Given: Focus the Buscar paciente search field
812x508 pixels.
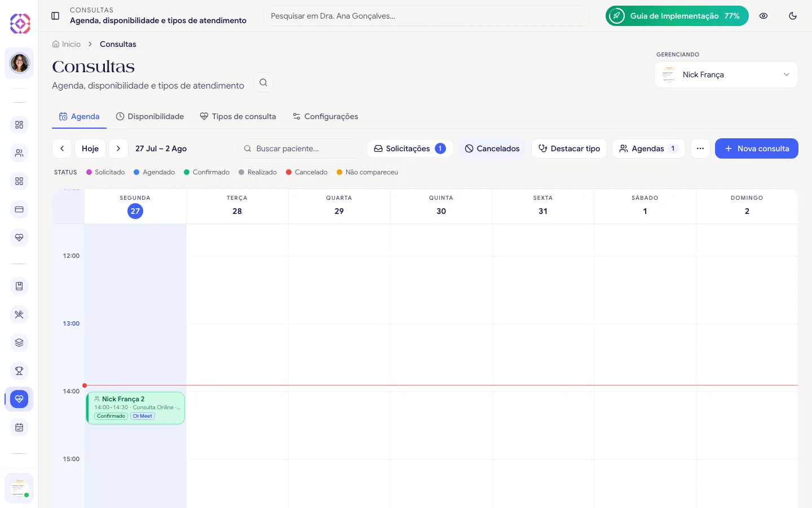Looking at the screenshot, I should click(x=300, y=148).
